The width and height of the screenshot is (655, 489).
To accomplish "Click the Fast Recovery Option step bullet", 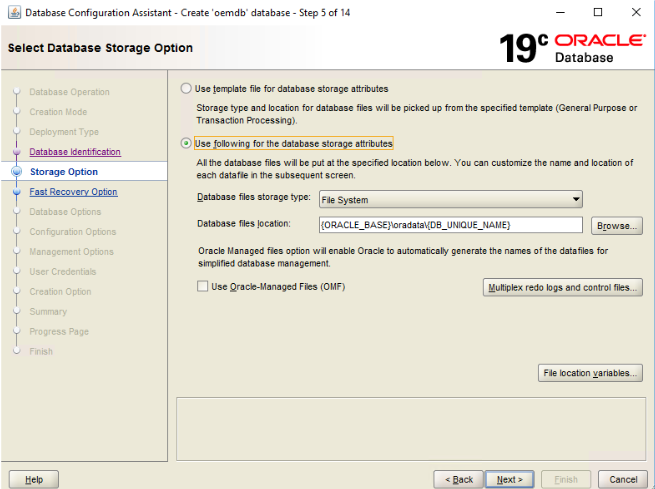I will click(16, 192).
